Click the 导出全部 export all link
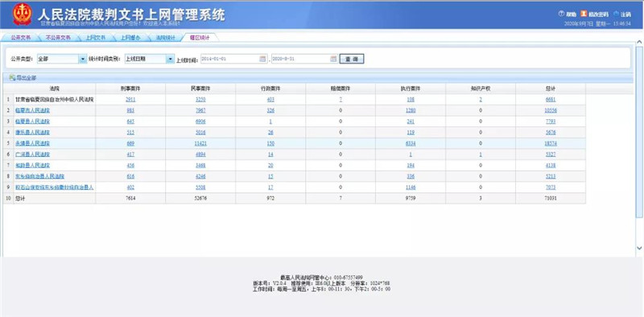 26,77
